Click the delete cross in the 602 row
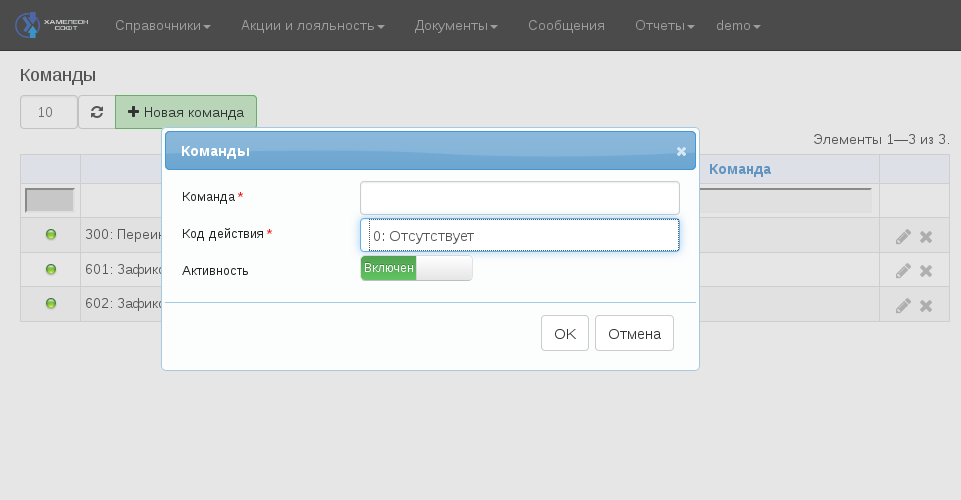The width and height of the screenshot is (961, 500). coord(926,306)
